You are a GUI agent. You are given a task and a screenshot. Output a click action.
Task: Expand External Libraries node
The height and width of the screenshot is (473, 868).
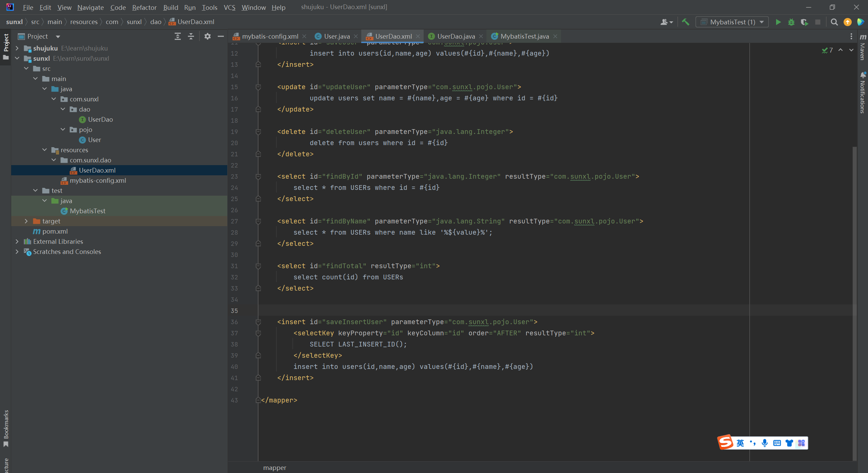point(17,241)
